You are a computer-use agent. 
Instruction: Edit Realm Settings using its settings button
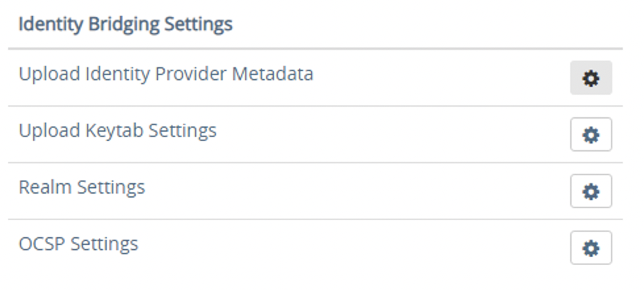[591, 191]
